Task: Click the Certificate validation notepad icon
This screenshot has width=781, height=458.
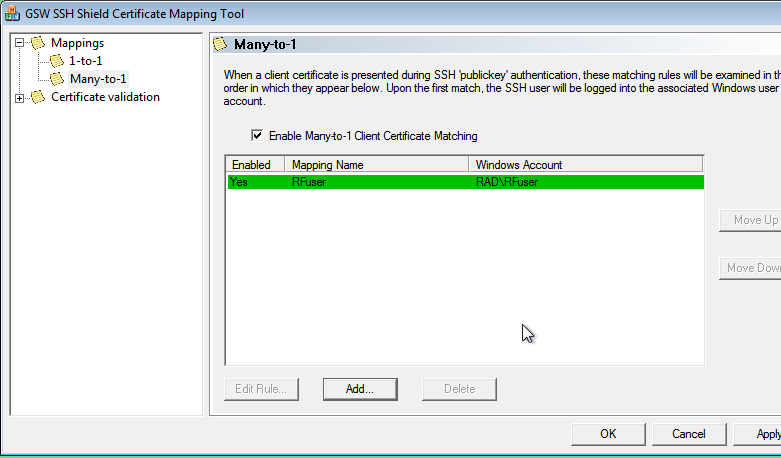Action: coord(38,97)
